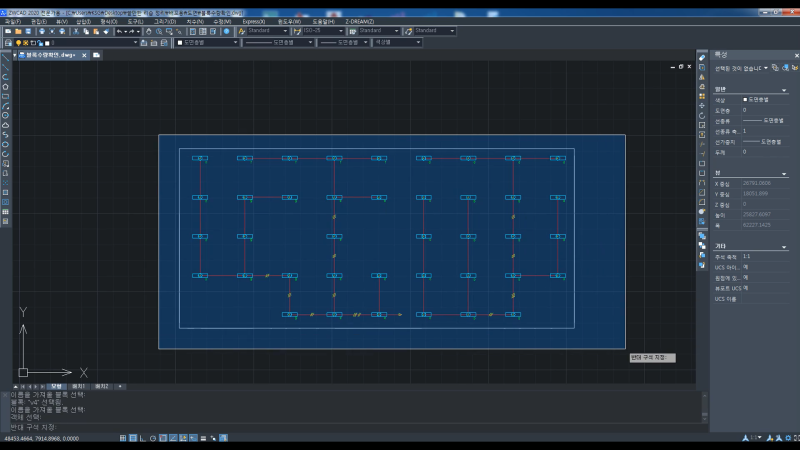Open the Z-DREAM(Z) menu
800x450 pixels.
360,22
